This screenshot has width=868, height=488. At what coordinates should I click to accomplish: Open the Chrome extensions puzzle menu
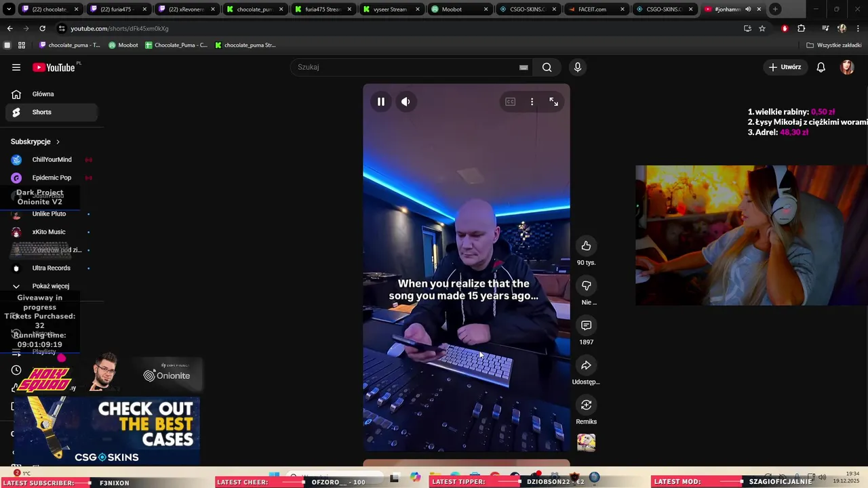click(801, 28)
